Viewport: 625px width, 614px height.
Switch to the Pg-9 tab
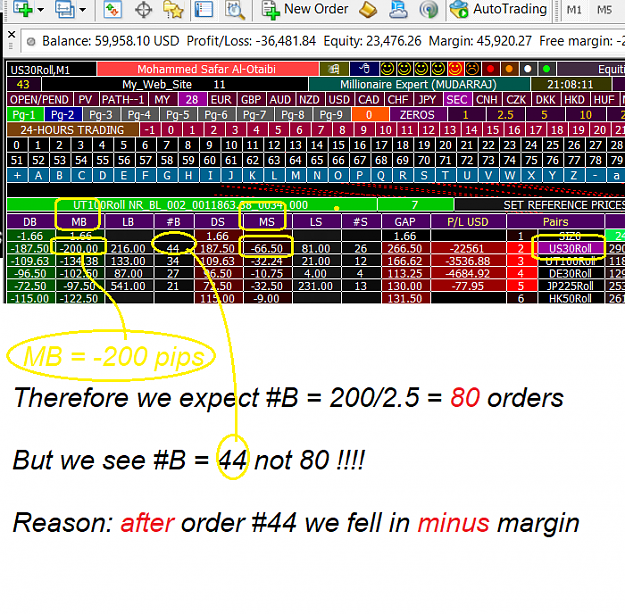(x=331, y=115)
